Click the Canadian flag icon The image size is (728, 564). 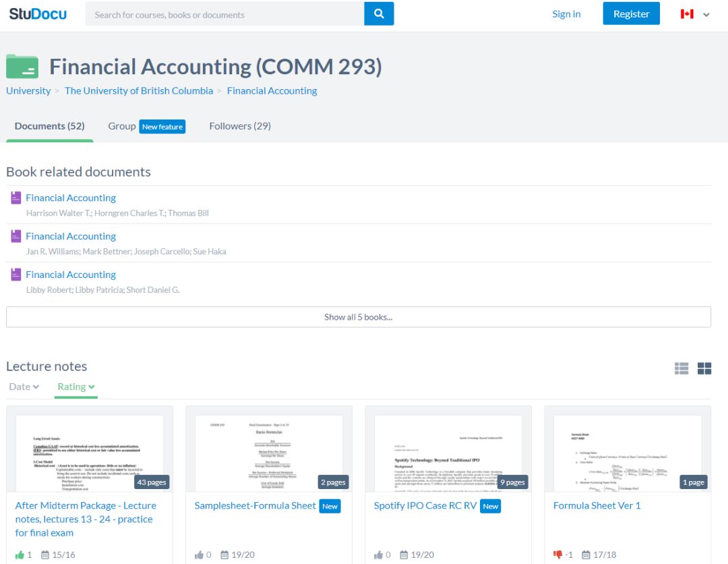click(687, 14)
